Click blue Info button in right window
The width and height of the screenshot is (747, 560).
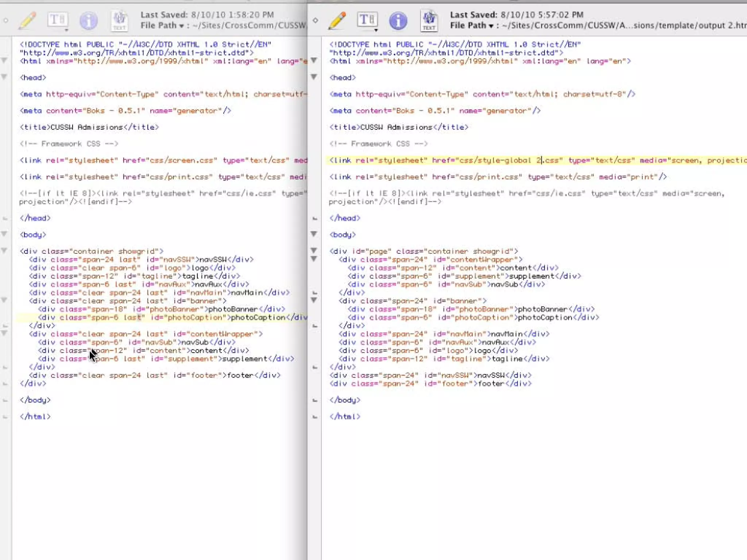tap(398, 20)
